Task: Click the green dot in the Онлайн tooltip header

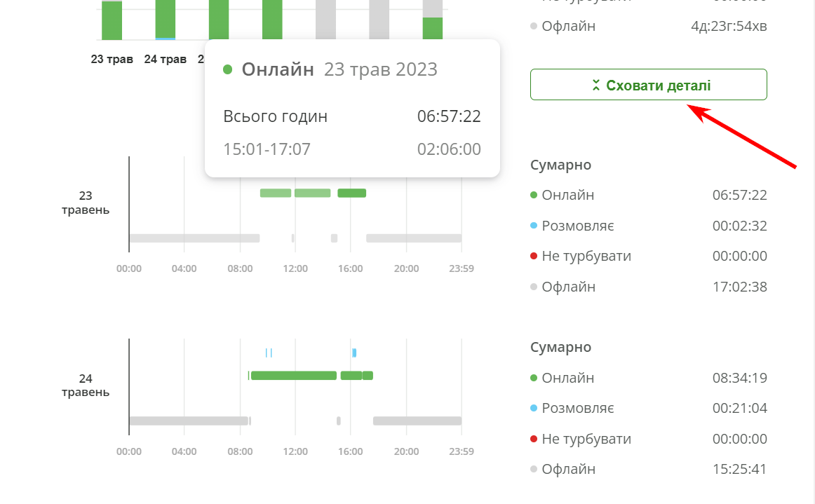Action: [x=228, y=69]
